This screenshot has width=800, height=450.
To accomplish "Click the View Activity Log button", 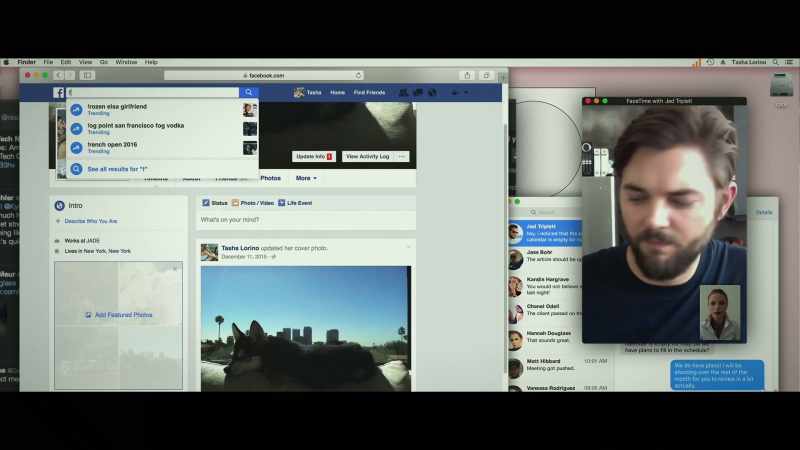I will pos(367,157).
